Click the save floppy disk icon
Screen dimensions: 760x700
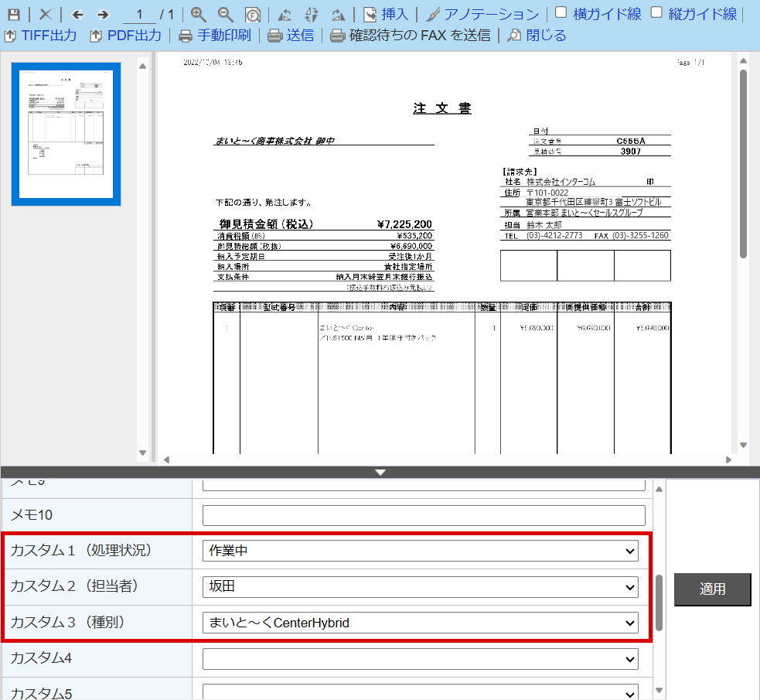(x=14, y=15)
